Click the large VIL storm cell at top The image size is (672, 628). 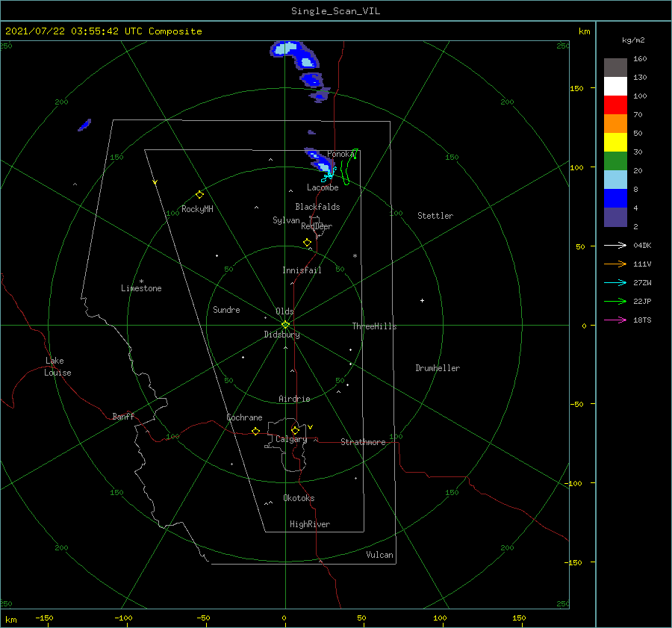[295, 55]
